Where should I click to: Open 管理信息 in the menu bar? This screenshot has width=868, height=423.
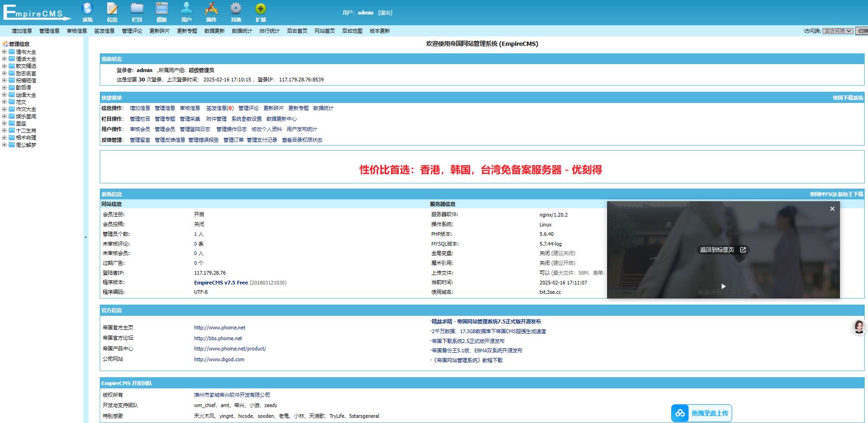tap(49, 30)
